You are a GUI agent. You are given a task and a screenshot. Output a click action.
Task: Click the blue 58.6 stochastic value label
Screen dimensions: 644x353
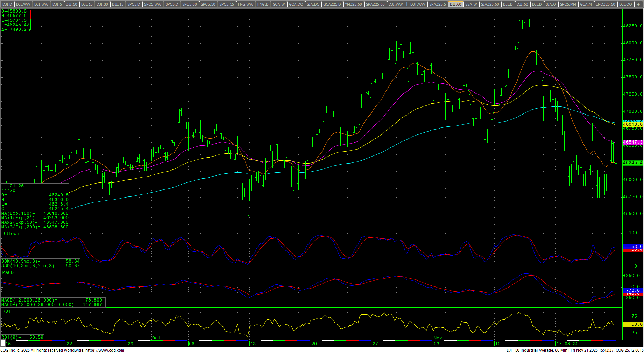tap(633, 247)
